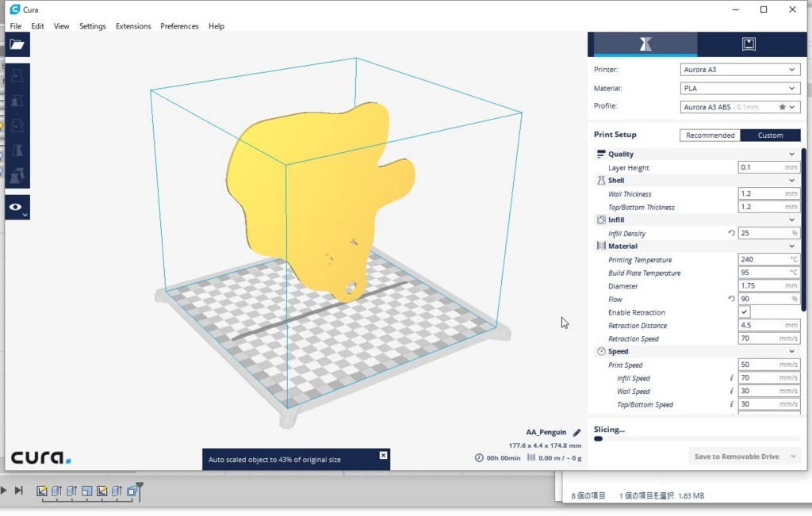Open the Preferences menu
This screenshot has width=812, height=516.
click(179, 26)
